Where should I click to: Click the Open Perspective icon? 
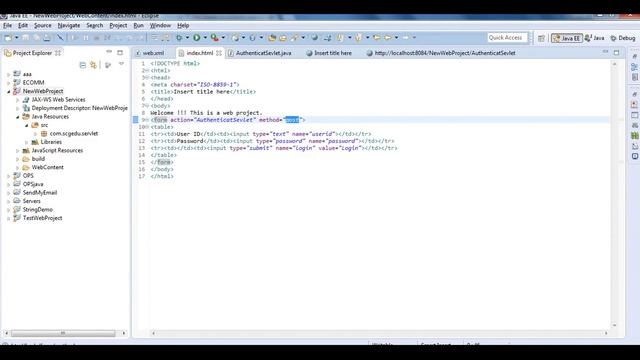pyautogui.click(x=541, y=38)
